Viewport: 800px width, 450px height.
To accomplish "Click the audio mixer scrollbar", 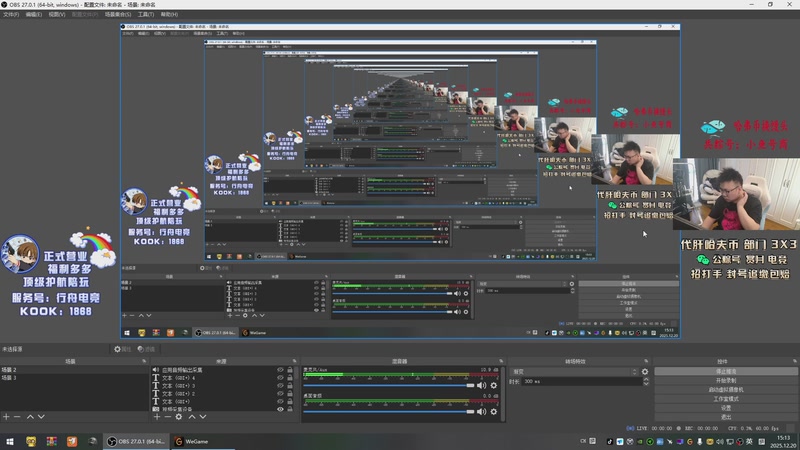I will [503, 393].
